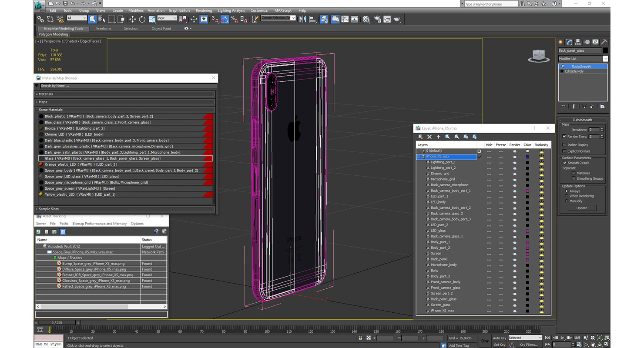The image size is (644, 348).
Task: Expand the Maps group in browser
Action: pos(125,102)
